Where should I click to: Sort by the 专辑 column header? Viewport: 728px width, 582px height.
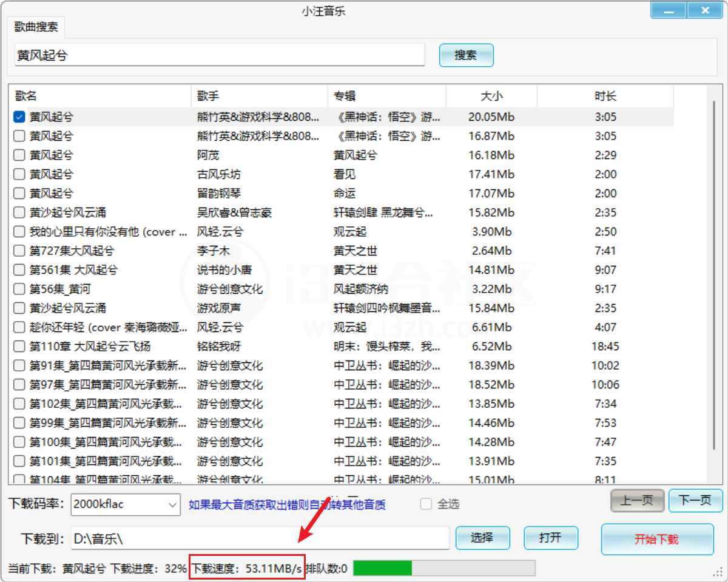387,96
